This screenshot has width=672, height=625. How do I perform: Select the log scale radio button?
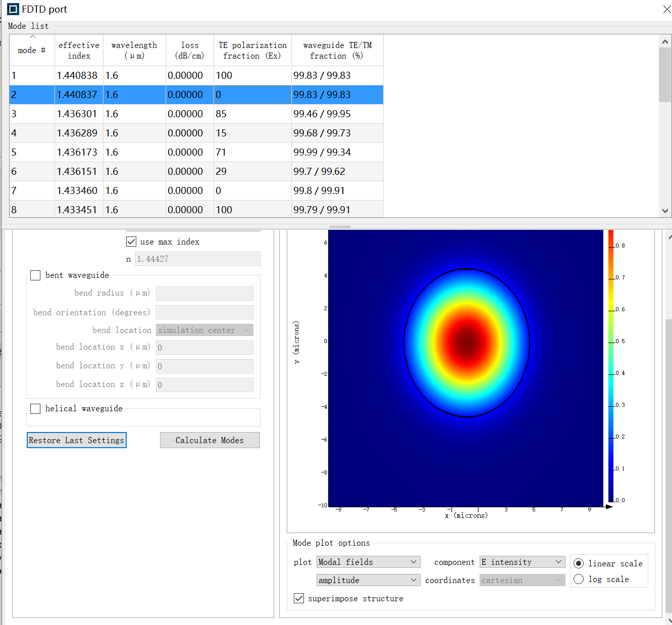579,579
